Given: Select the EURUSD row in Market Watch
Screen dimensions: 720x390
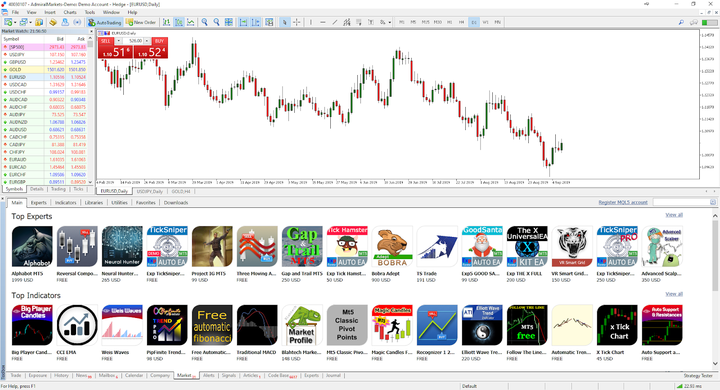Looking at the screenshot, I should pyautogui.click(x=45, y=77).
